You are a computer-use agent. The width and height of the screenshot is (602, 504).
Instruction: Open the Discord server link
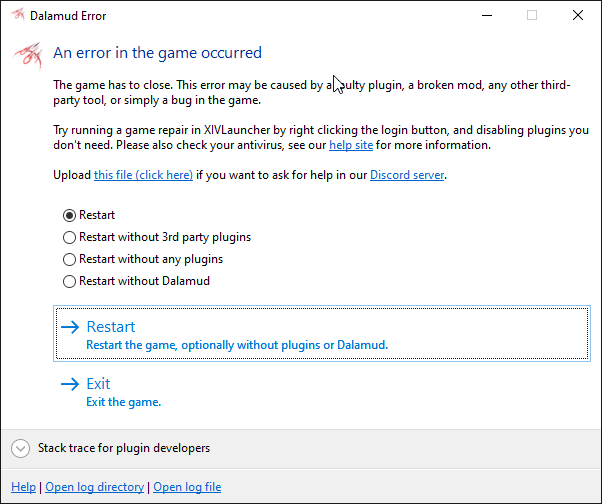pyautogui.click(x=407, y=175)
